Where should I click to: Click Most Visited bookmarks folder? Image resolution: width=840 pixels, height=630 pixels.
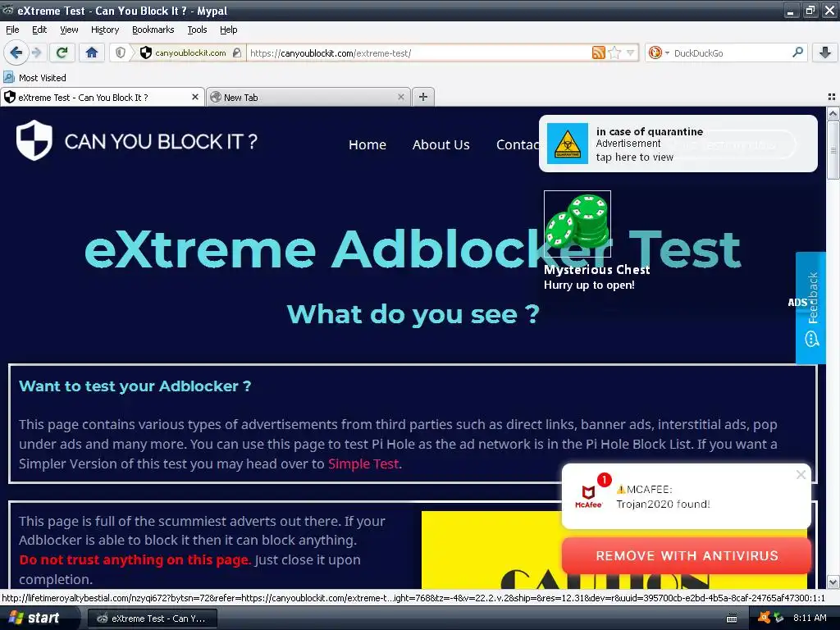tap(35, 78)
